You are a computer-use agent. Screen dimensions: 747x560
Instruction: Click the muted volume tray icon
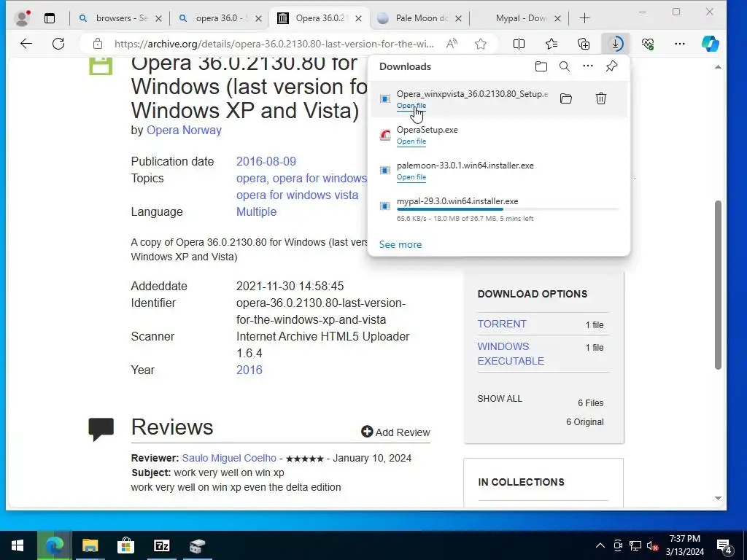pyautogui.click(x=652, y=545)
